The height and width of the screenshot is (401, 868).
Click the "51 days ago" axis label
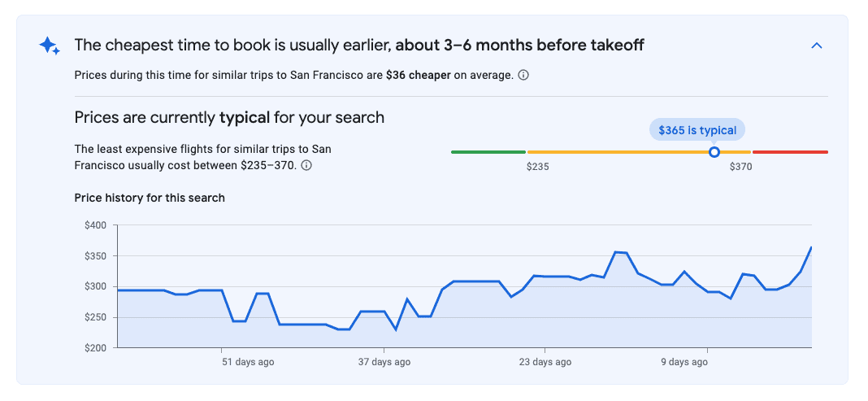coord(248,362)
